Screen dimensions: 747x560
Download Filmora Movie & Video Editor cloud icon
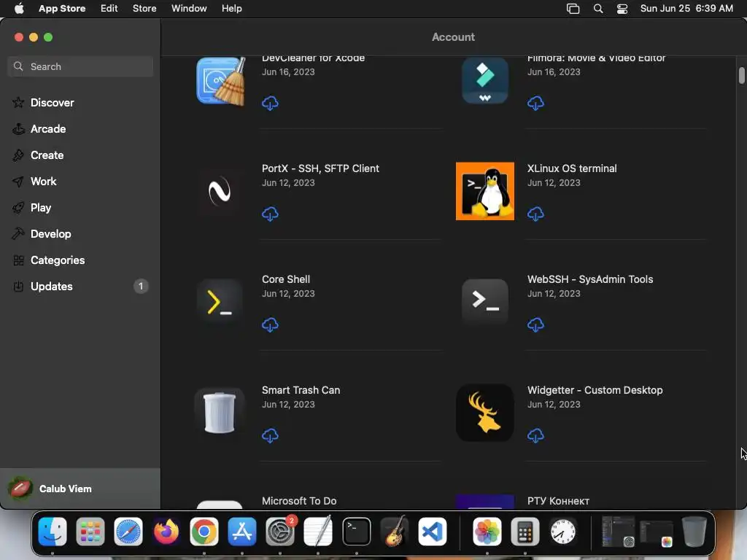pos(535,103)
